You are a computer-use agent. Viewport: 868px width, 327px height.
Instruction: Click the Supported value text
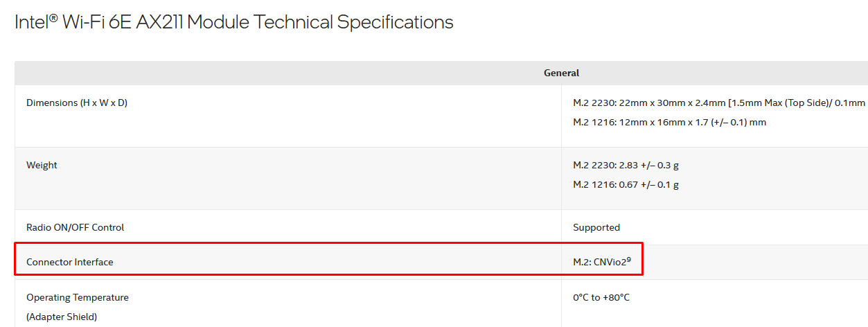pos(596,227)
